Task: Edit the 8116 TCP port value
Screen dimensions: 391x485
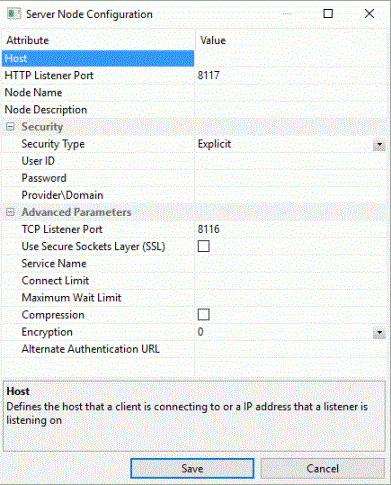Action: click(x=209, y=229)
